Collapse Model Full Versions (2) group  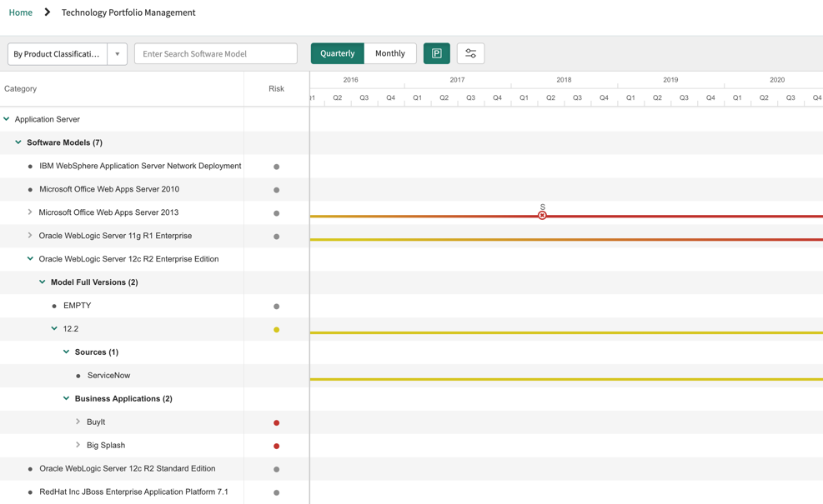pos(43,282)
